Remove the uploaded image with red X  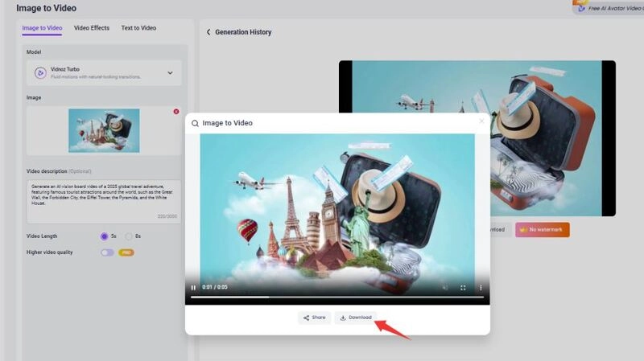pos(176,112)
